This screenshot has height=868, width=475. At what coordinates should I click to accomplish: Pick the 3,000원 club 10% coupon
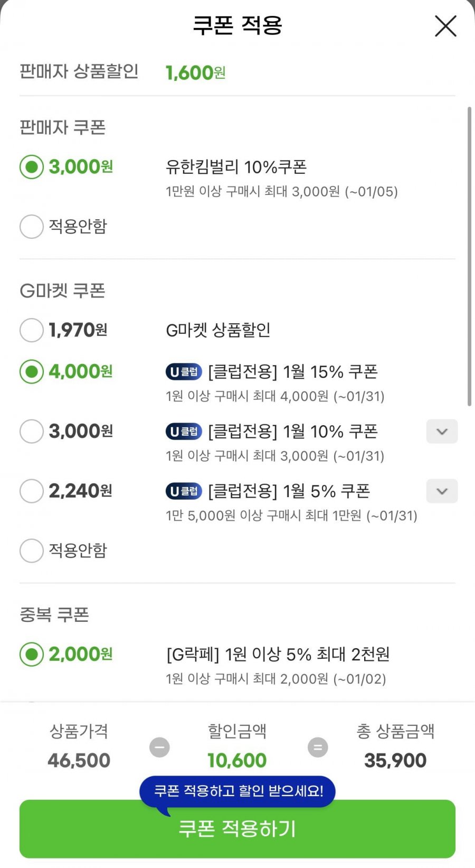click(32, 432)
